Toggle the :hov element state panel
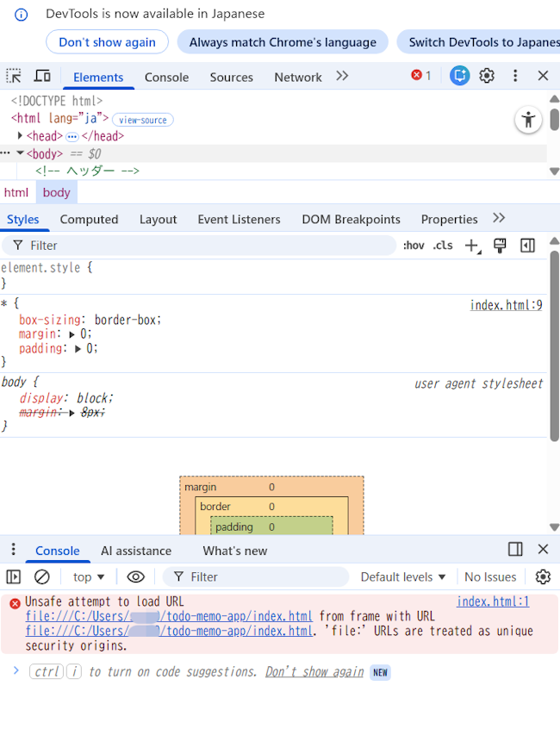The height and width of the screenshot is (729, 560). [414, 246]
